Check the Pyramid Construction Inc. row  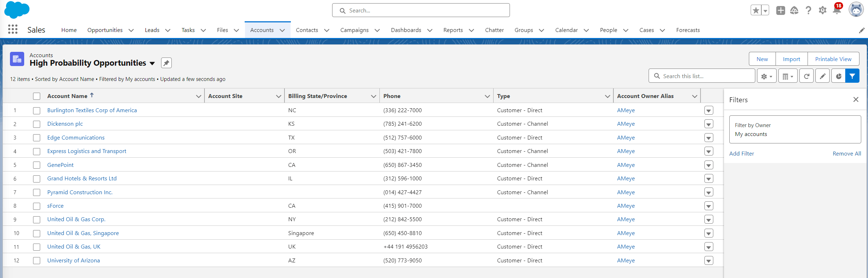click(x=37, y=192)
